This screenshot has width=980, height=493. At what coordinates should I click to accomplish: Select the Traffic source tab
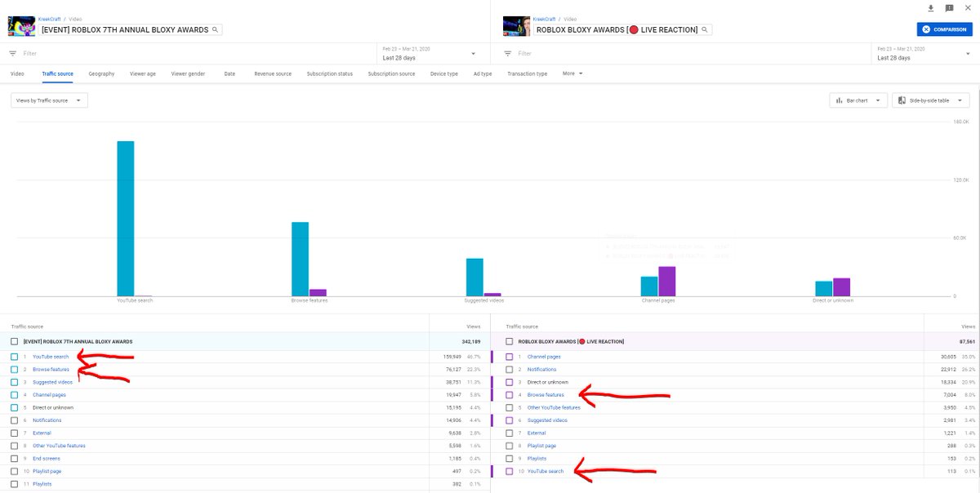[57, 73]
